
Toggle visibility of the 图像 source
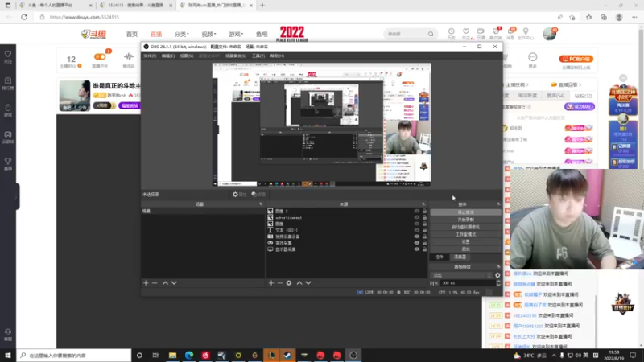416,224
